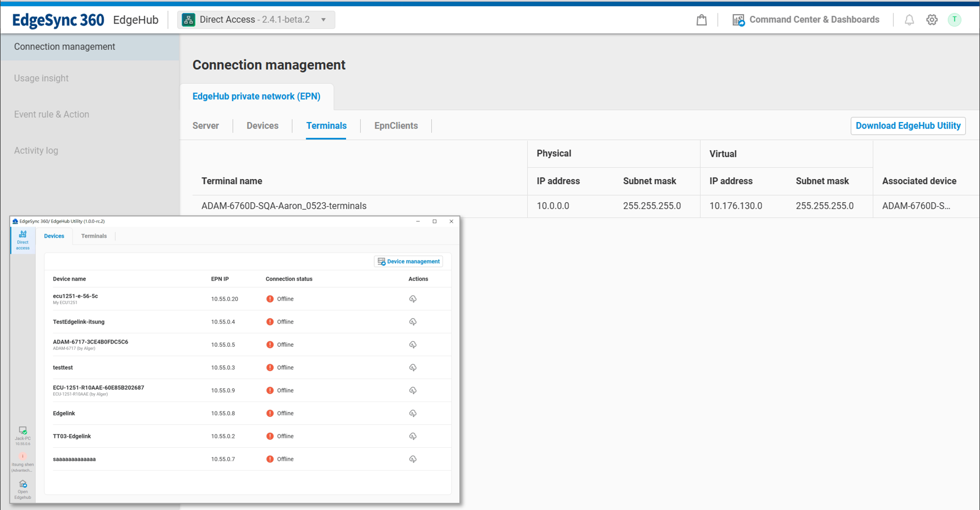Open Command Center & Dashboards
The height and width of the screenshot is (510, 980).
point(806,20)
